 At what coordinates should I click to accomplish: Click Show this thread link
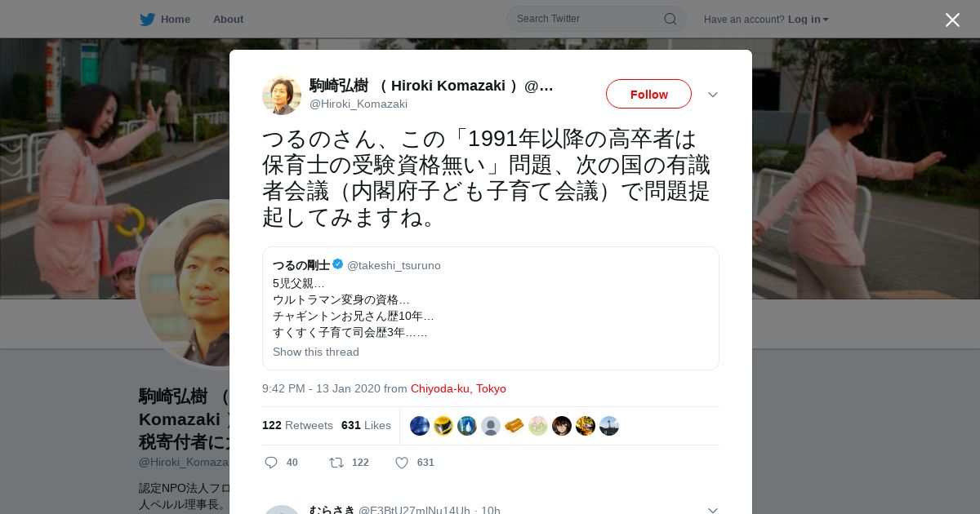click(x=316, y=352)
